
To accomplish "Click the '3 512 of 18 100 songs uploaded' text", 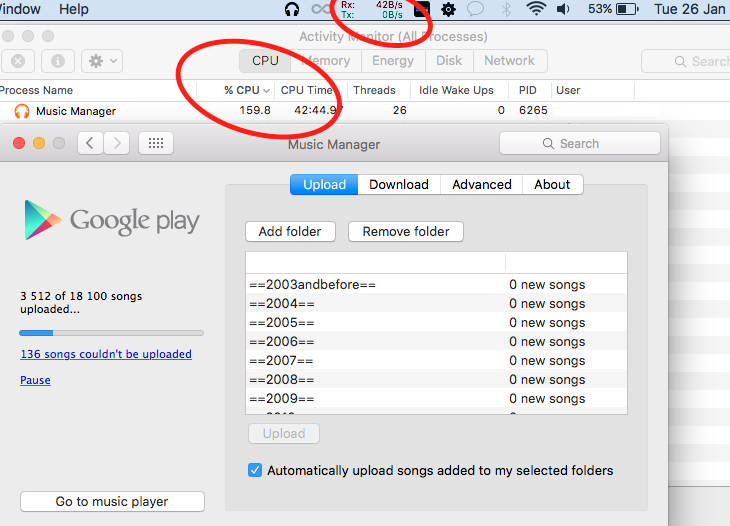I will tap(81, 303).
